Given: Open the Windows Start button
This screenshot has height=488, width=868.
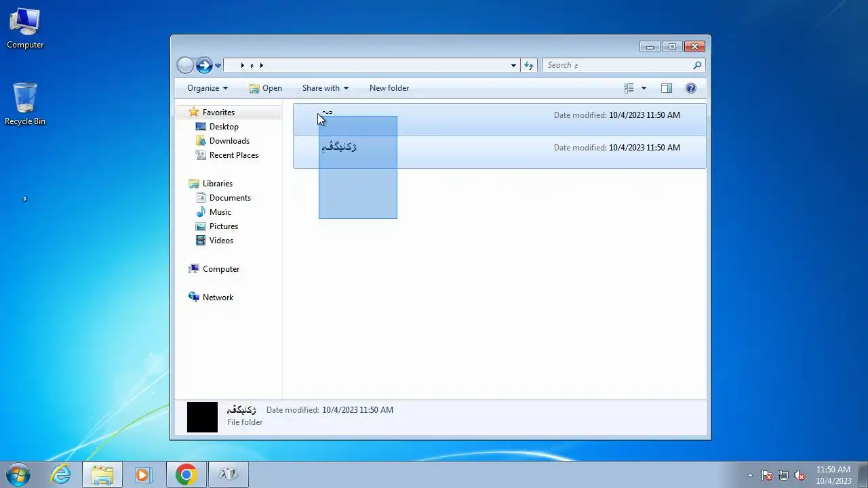Looking at the screenshot, I should (x=19, y=474).
